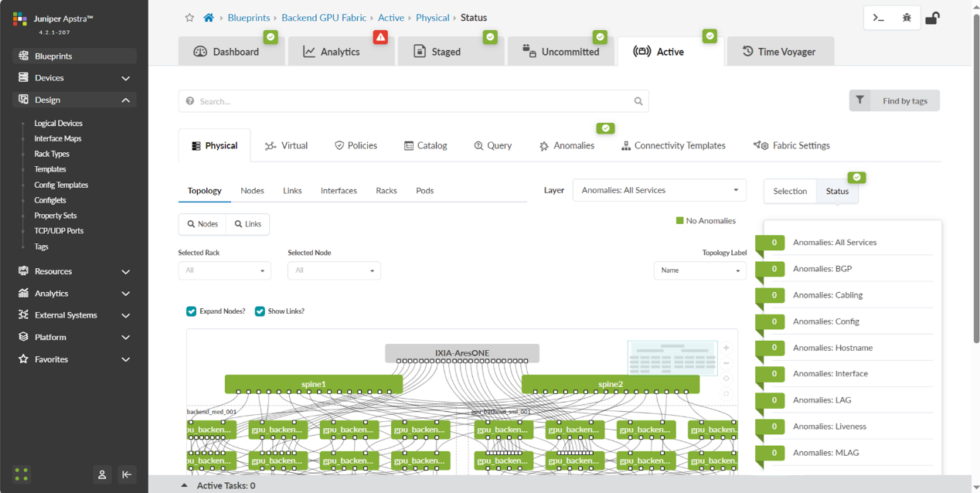Click in the Search input field
Image resolution: width=980 pixels, height=493 pixels.
[413, 101]
